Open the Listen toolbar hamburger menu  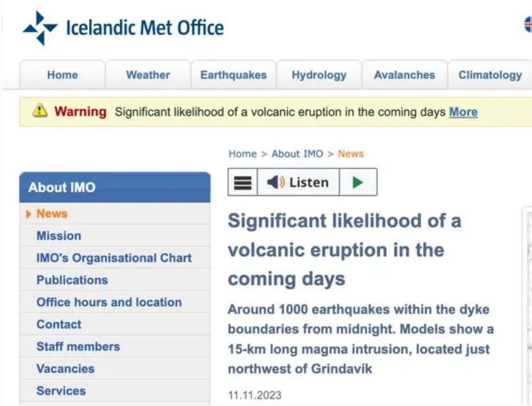click(243, 183)
